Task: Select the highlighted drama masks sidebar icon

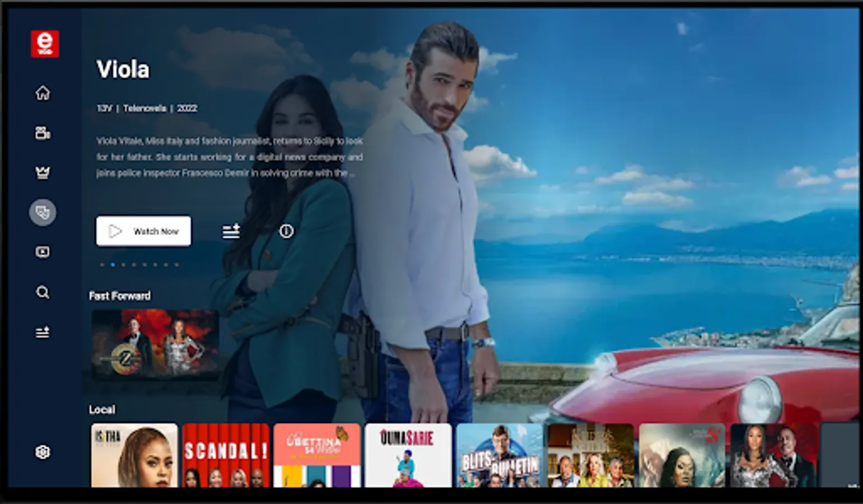Action: click(x=43, y=213)
